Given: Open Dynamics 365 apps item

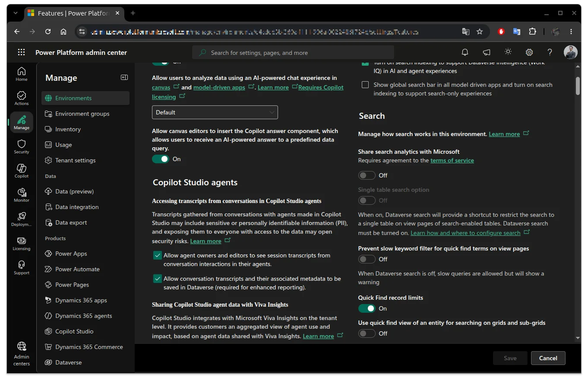Looking at the screenshot, I should (x=85, y=300).
